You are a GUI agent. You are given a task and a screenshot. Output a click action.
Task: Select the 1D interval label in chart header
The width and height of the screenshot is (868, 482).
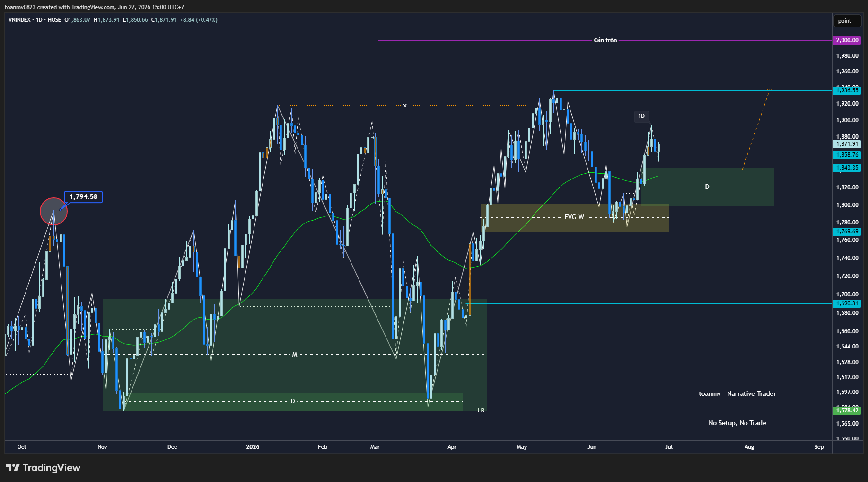(x=39, y=20)
